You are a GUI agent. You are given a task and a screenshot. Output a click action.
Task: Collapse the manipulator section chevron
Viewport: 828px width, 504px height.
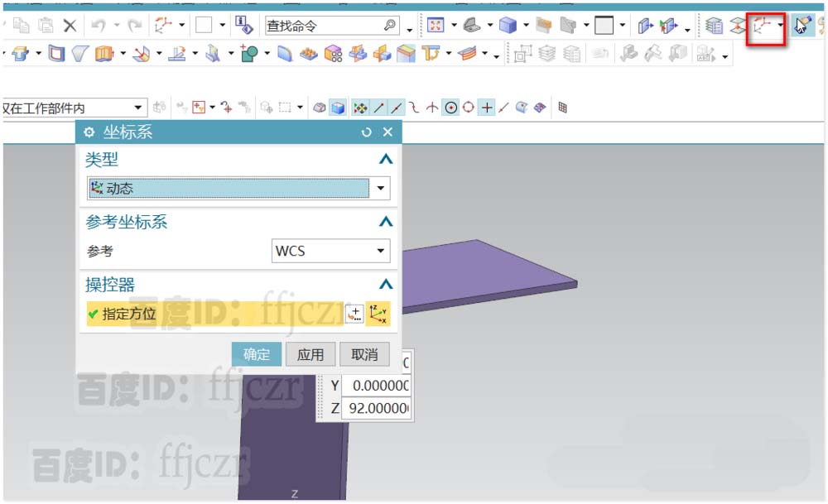coord(386,284)
